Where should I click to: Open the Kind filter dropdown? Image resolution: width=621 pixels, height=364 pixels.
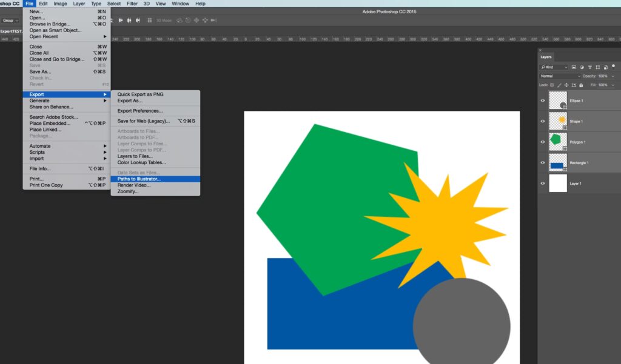point(554,67)
